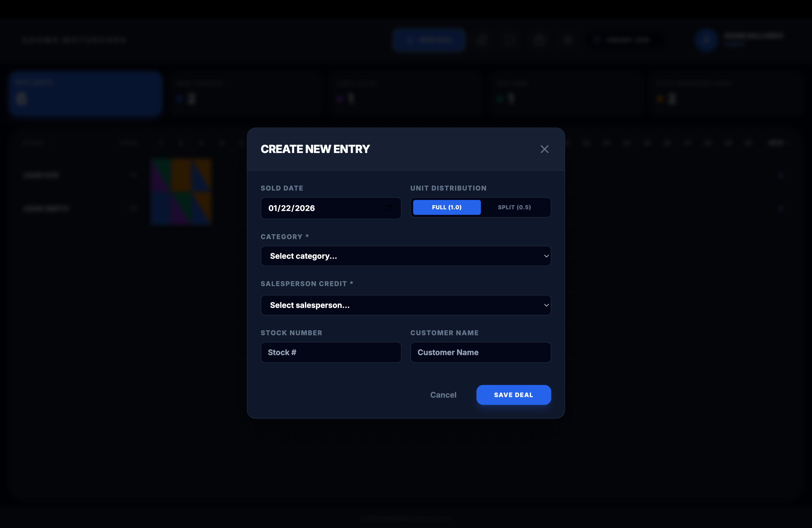The width and height of the screenshot is (812, 528).
Task: Click the first small icon button right of New Deal
Action: pos(483,40)
